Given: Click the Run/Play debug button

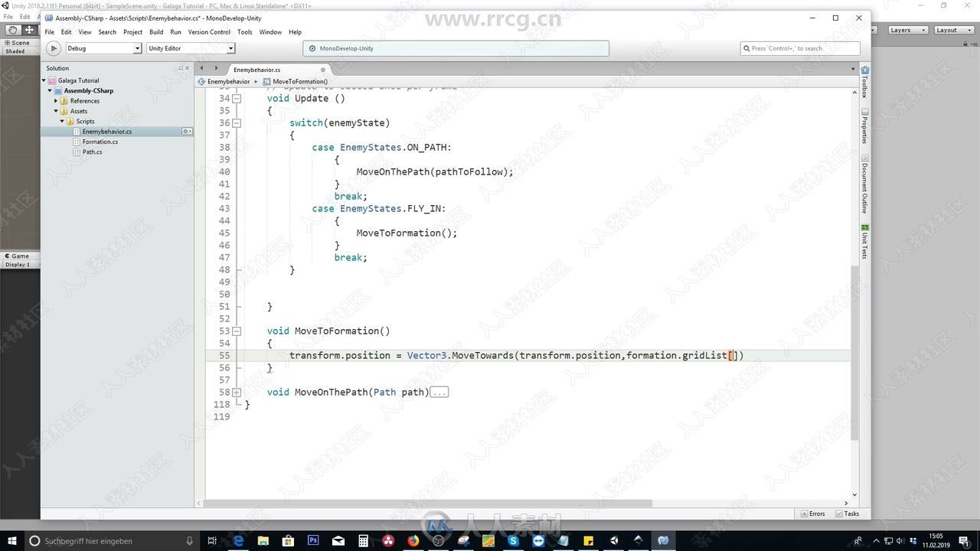Looking at the screenshot, I should pos(54,48).
